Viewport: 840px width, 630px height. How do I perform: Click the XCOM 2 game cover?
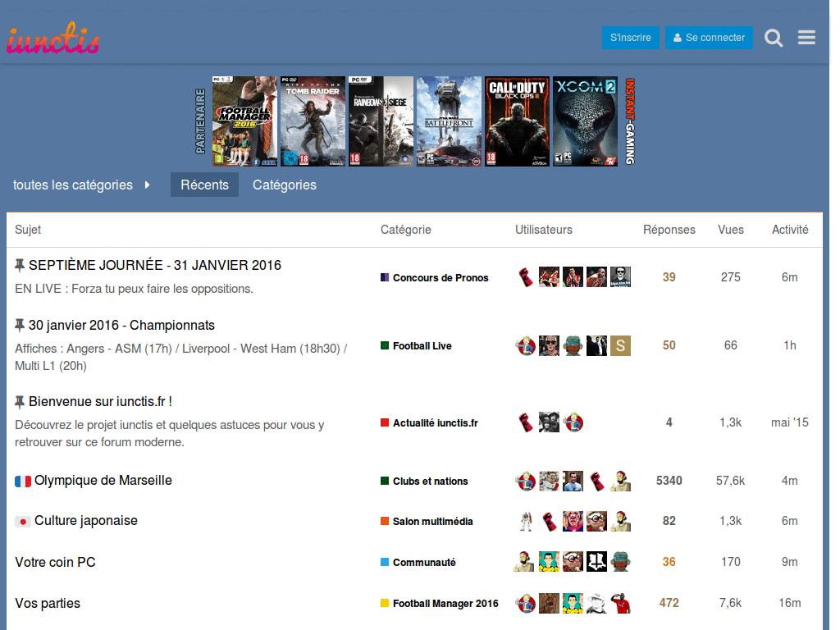coord(585,121)
